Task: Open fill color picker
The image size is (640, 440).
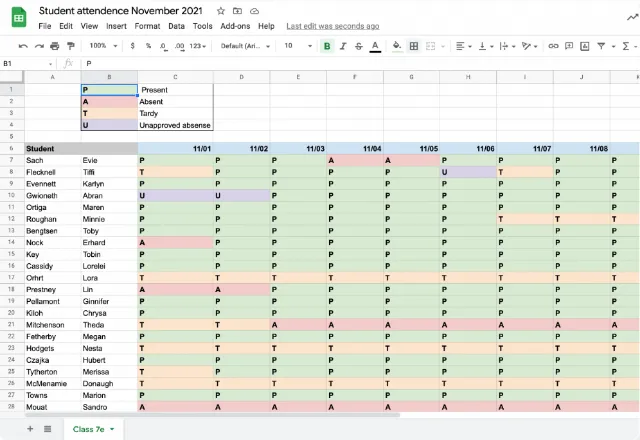Action: [397, 46]
